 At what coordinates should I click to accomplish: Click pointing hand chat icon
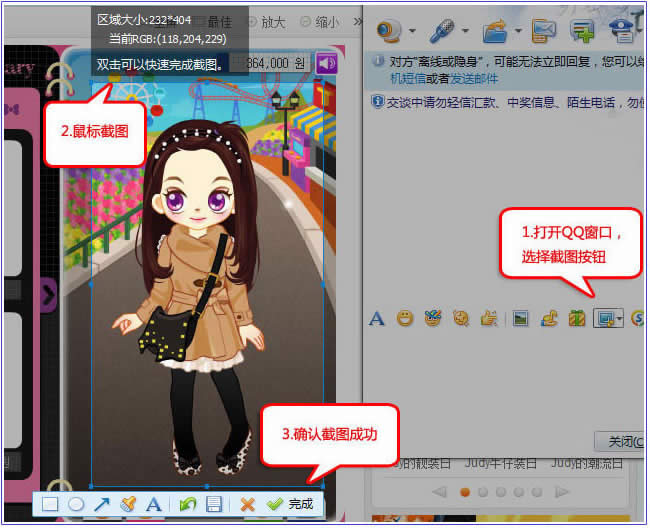coord(489,318)
